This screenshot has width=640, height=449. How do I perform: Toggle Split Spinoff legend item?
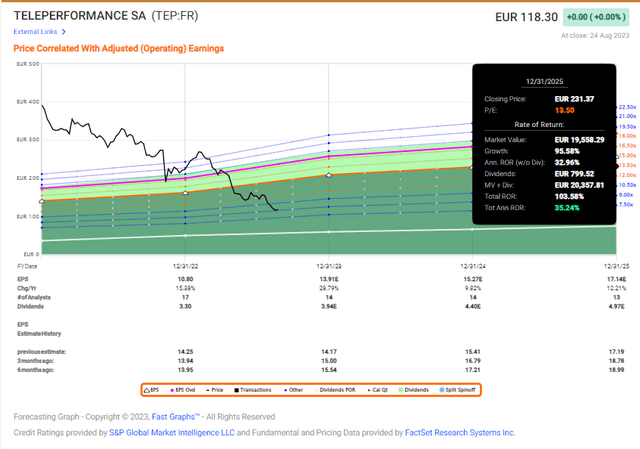(x=458, y=390)
